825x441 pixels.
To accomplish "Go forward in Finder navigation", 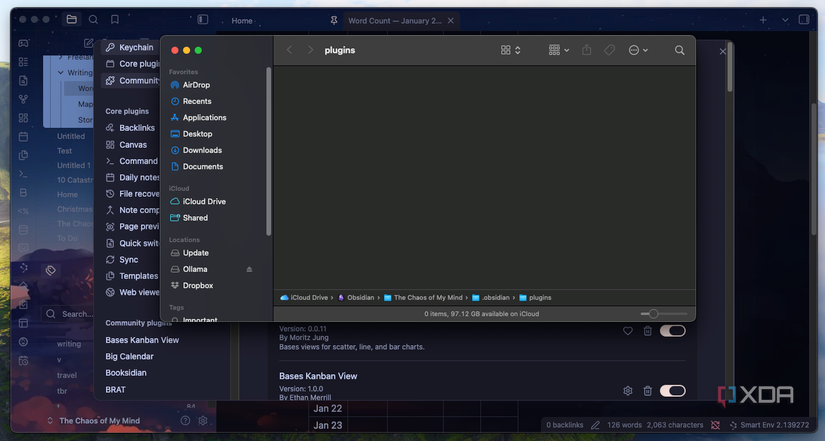I will pos(310,50).
